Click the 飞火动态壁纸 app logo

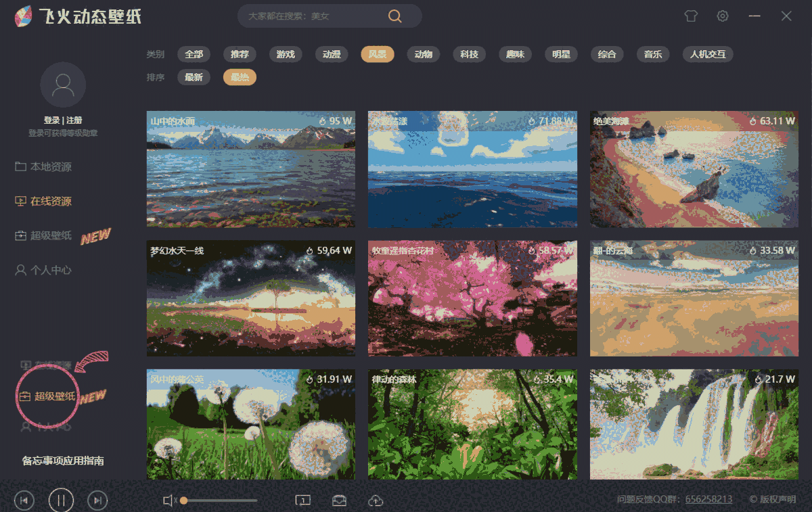78,16
